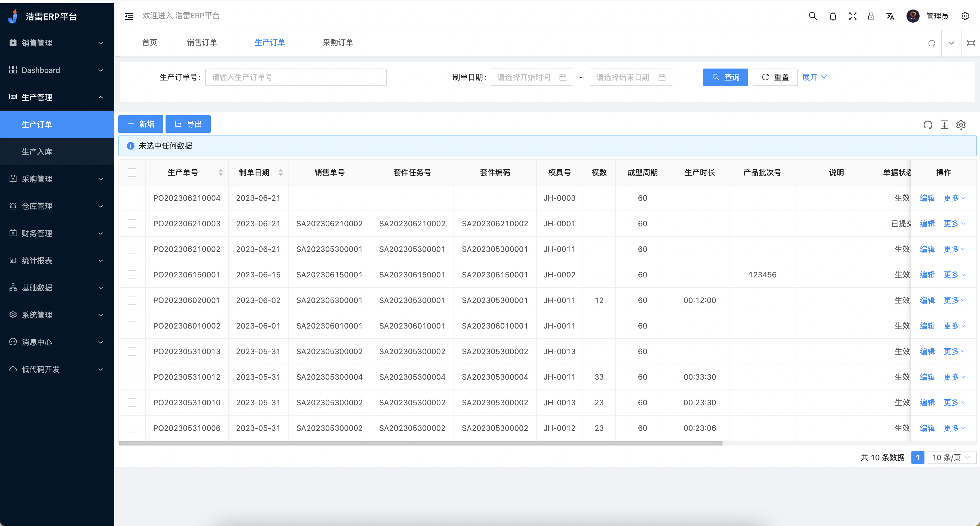Click the 仓库管理 sidebar icon
Screen dimensions: 980x526
tap(13, 206)
